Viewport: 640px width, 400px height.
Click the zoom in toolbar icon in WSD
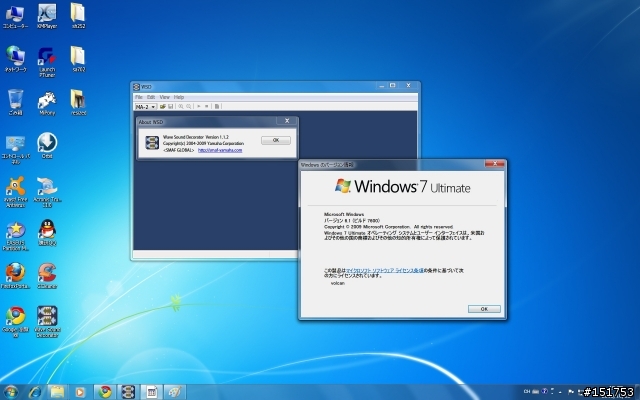click(180, 107)
